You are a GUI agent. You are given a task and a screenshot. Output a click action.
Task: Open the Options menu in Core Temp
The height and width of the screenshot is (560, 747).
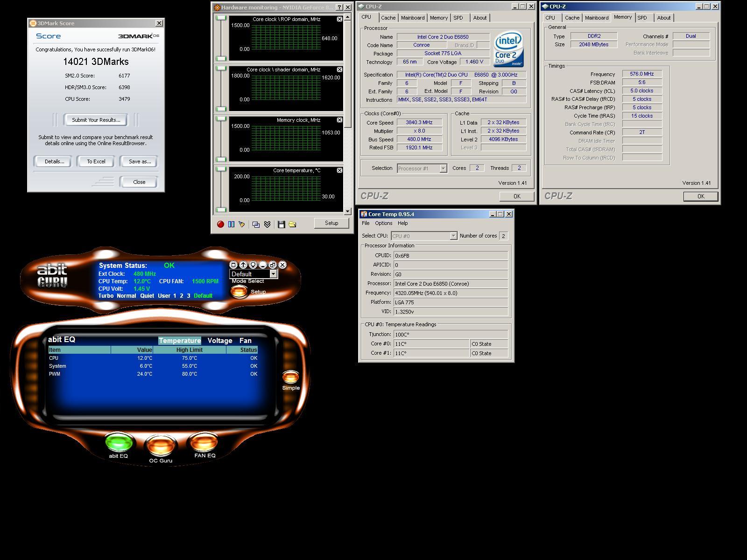click(x=383, y=224)
